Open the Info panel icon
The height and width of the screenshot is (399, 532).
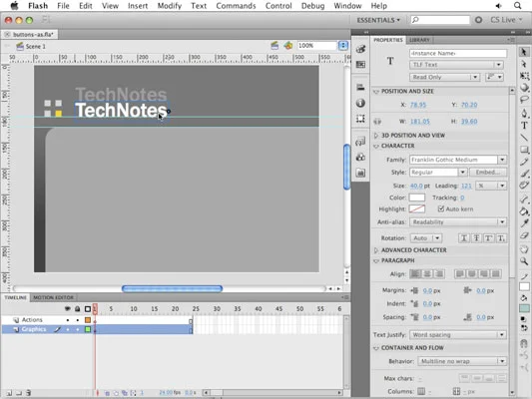[x=360, y=103]
